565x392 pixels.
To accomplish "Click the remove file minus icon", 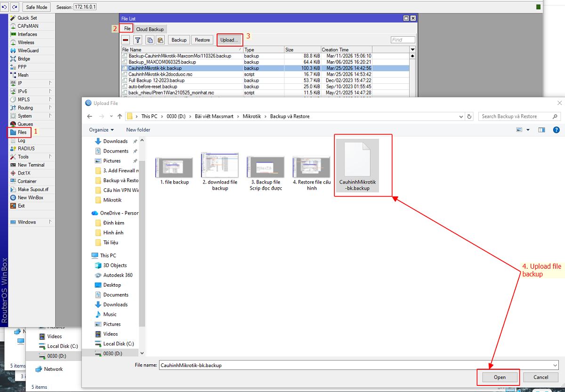I will tap(126, 40).
